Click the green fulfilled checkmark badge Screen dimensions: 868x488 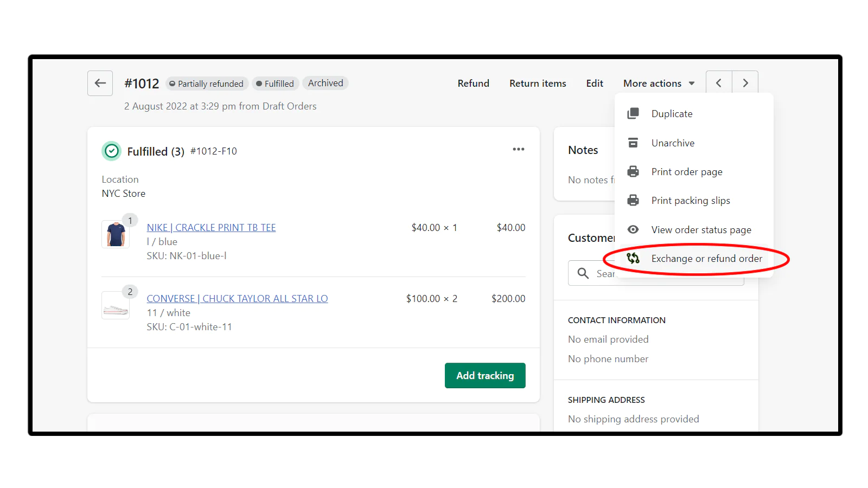[x=111, y=151]
